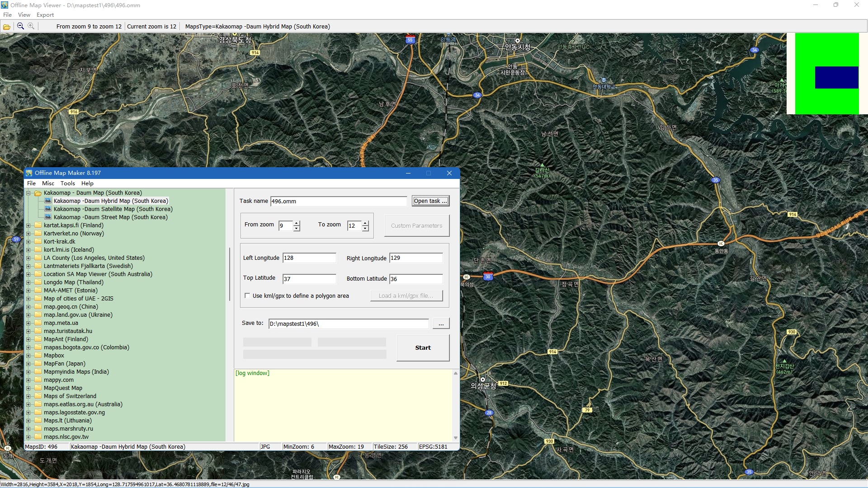The image size is (868, 488).
Task: Click the Top Latitude field
Action: 310,279
